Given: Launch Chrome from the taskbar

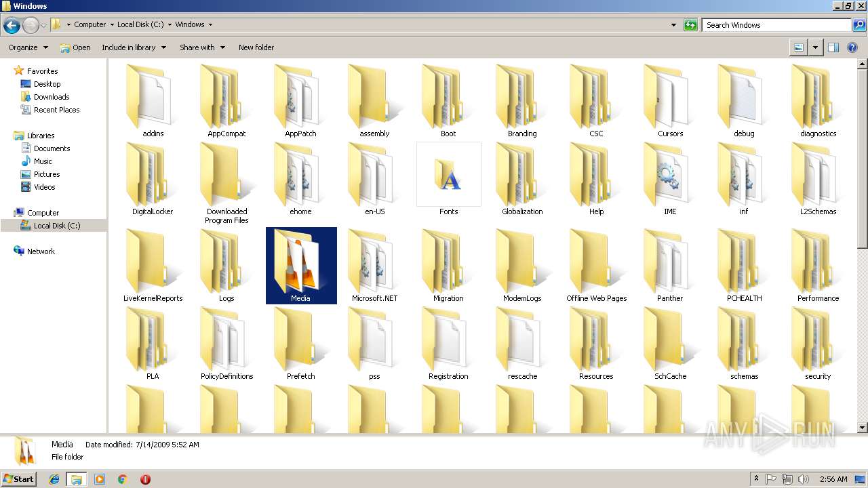Looking at the screenshot, I should tap(122, 479).
